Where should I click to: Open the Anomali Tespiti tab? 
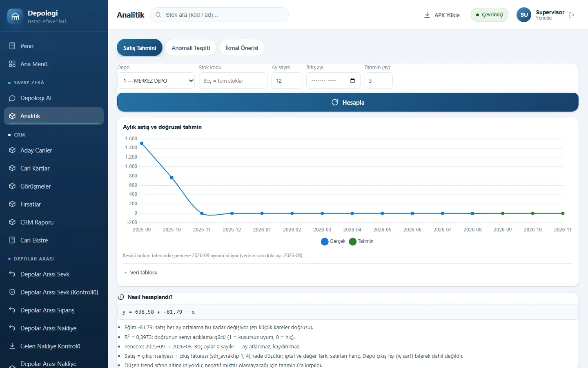point(191,48)
